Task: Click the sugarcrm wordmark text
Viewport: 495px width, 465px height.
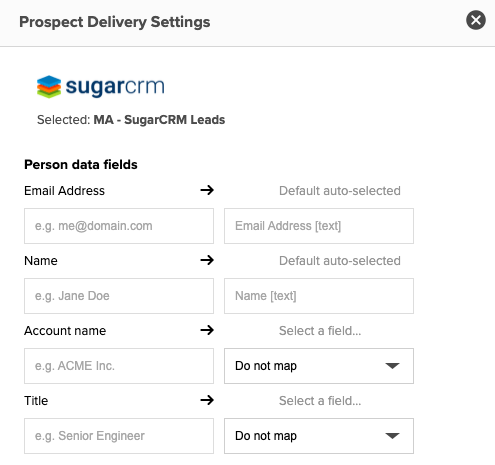Action: (115, 87)
